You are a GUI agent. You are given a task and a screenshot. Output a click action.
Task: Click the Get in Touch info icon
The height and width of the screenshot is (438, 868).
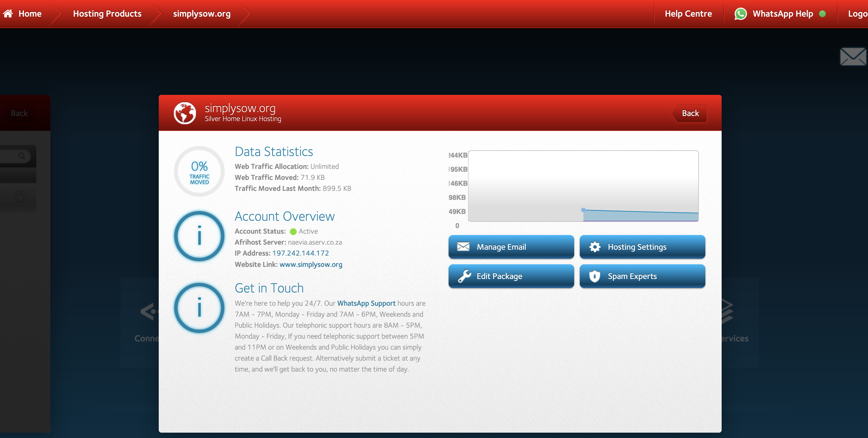199,308
